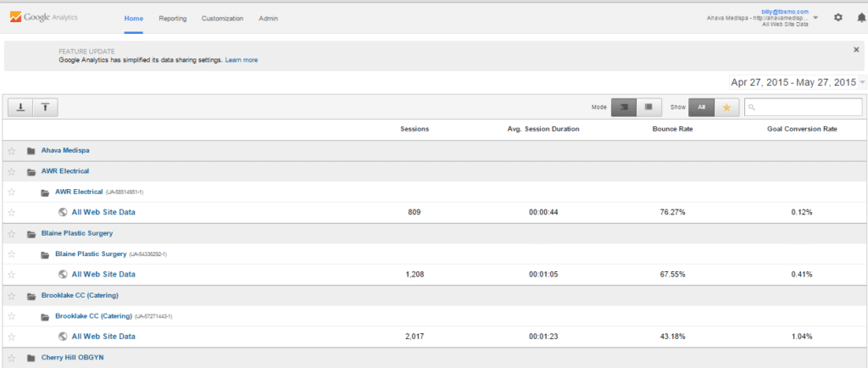Open Brooklake CC (Catering) property link
The image size is (868, 368).
pyautogui.click(x=93, y=316)
